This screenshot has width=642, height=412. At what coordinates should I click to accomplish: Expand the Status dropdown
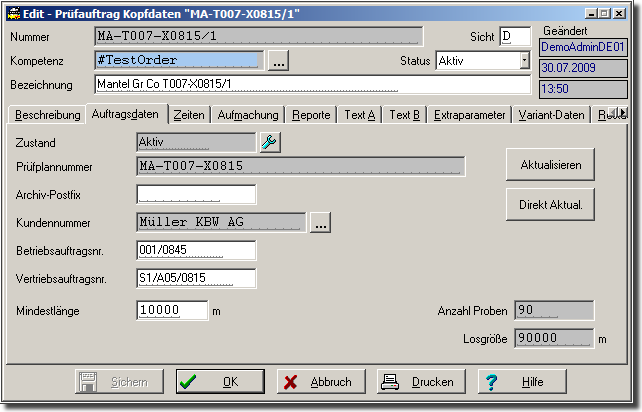524,61
